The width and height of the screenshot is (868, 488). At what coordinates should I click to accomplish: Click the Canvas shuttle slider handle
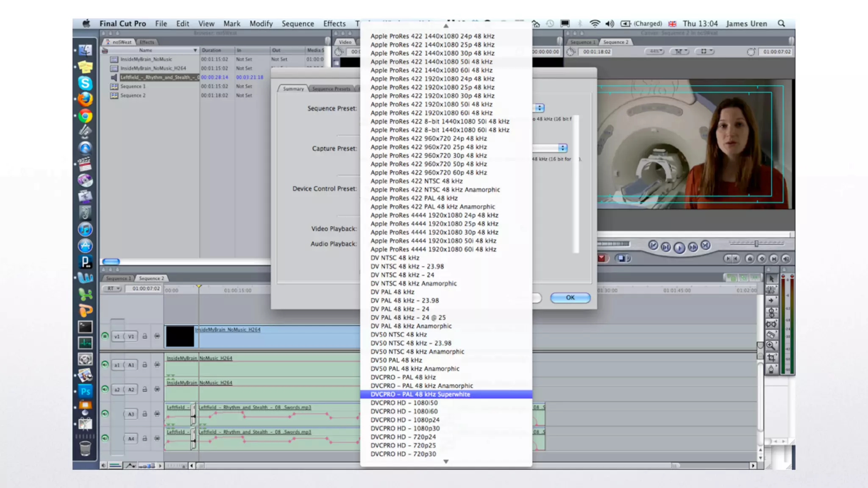coord(757,244)
